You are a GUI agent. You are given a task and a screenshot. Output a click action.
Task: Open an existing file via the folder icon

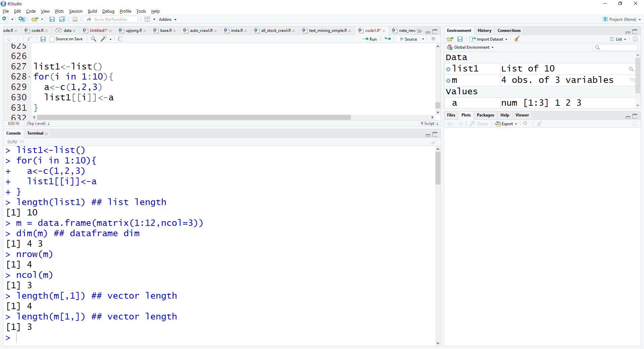[34, 19]
